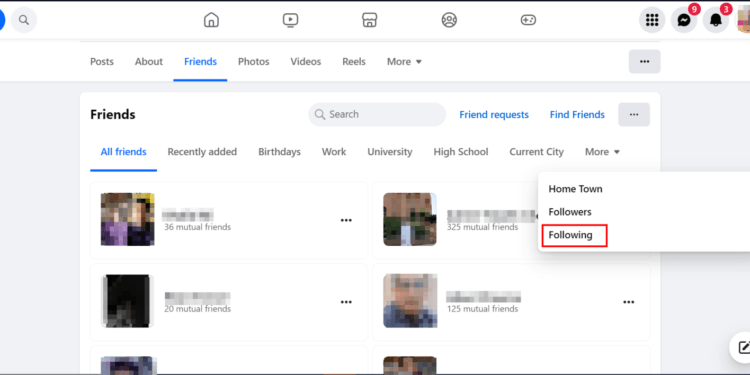Screen dimensions: 750x375
Task: Choose Following from dropdown menu
Action: click(570, 235)
